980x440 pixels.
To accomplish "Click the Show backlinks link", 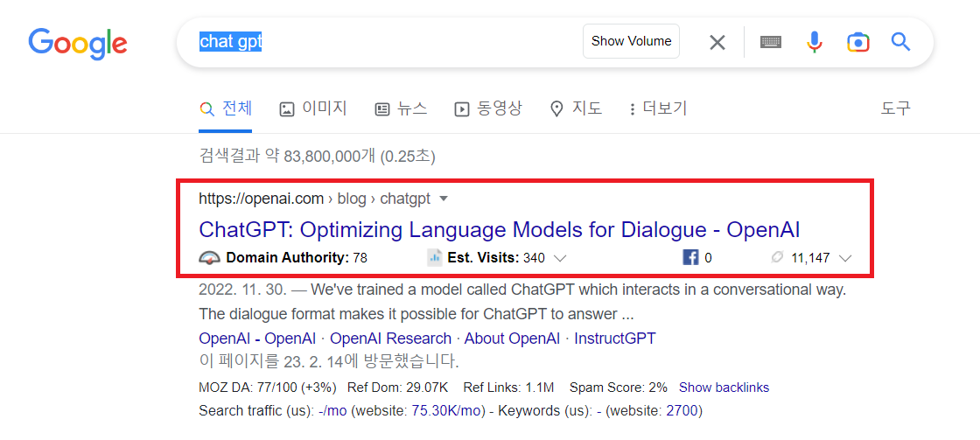I will (x=724, y=388).
